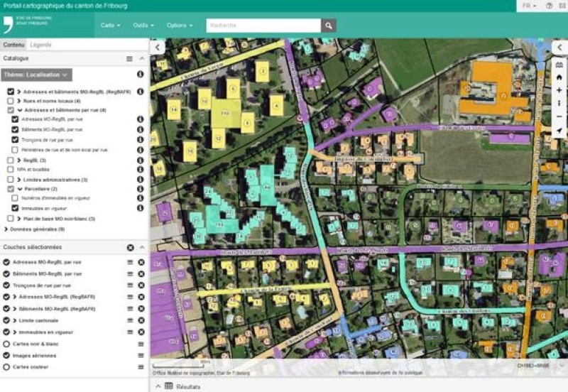568x392 pixels.
Task: Open the Résultats panel
Action: coord(183,386)
